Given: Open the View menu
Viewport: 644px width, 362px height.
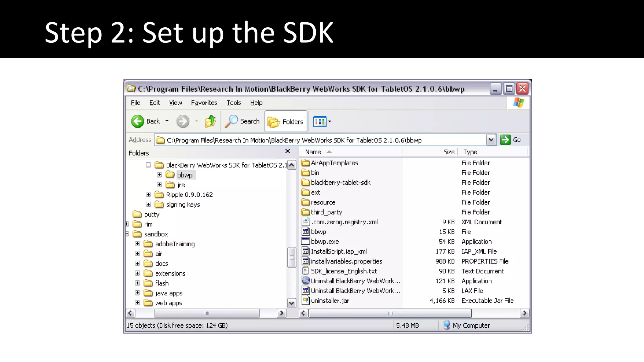Looking at the screenshot, I should point(175,103).
